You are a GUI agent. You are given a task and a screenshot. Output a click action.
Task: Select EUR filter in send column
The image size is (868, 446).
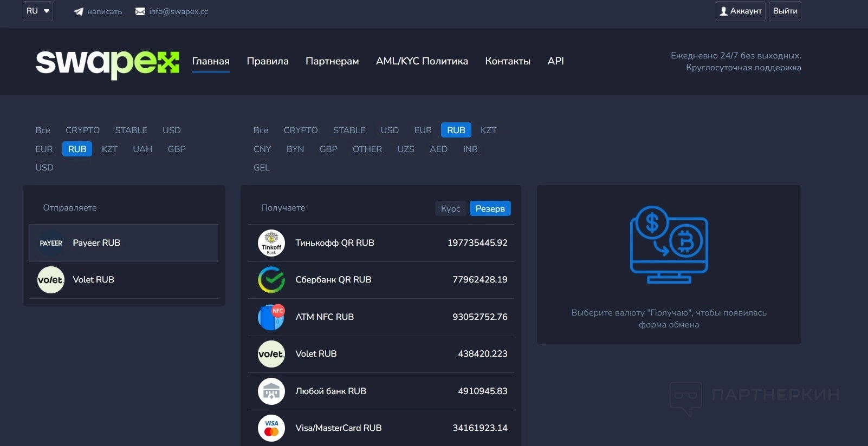coord(44,149)
